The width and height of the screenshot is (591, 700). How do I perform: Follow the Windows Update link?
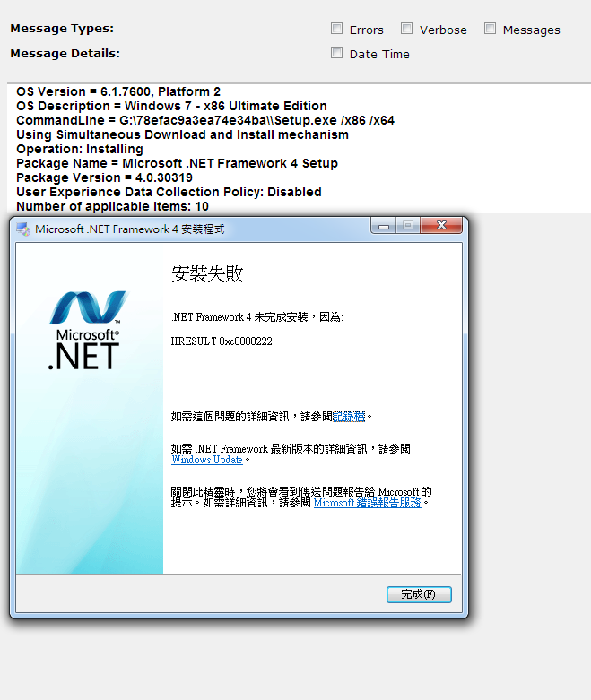pyautogui.click(x=207, y=460)
